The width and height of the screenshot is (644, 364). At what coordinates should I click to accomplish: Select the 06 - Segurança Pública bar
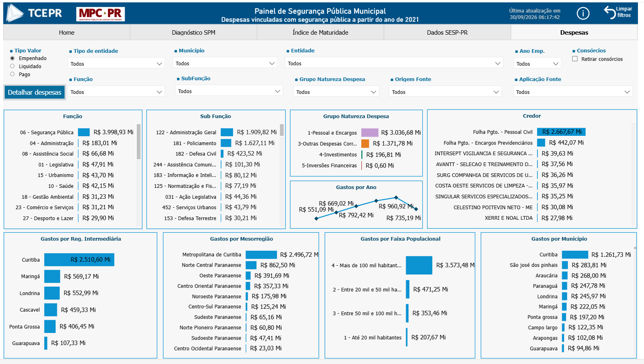84,132
